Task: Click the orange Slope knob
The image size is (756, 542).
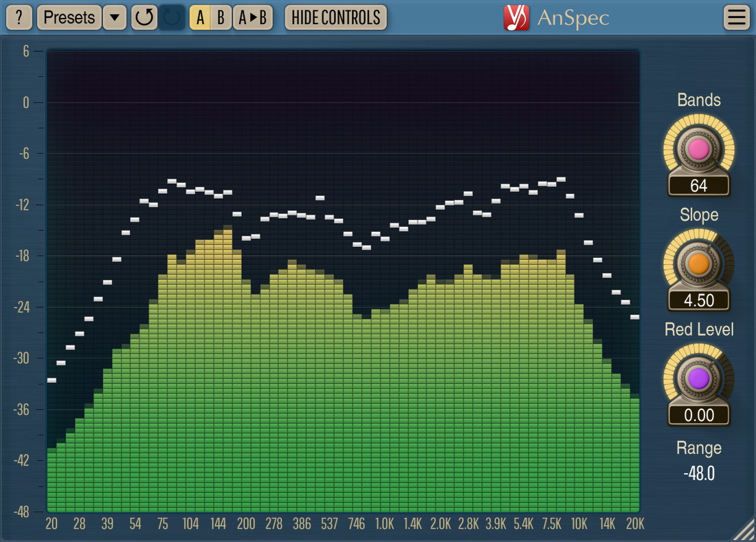Action: pyautogui.click(x=698, y=264)
